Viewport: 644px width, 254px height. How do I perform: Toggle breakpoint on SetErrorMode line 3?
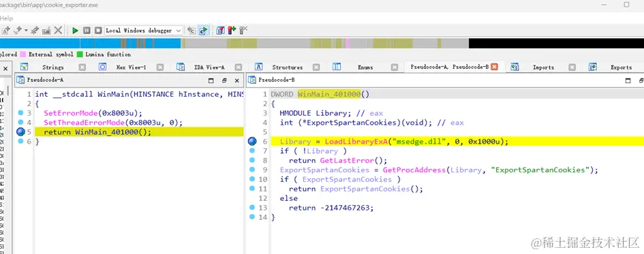[x=20, y=113]
